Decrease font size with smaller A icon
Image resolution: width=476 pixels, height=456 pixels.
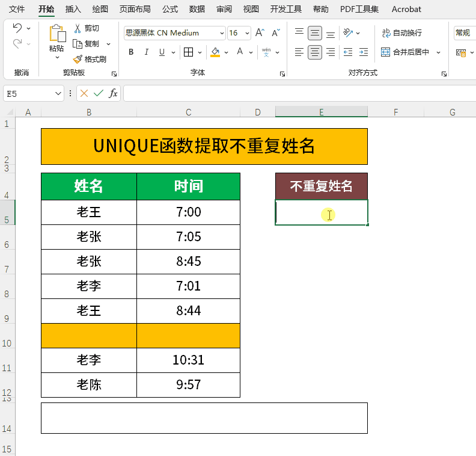(x=276, y=33)
